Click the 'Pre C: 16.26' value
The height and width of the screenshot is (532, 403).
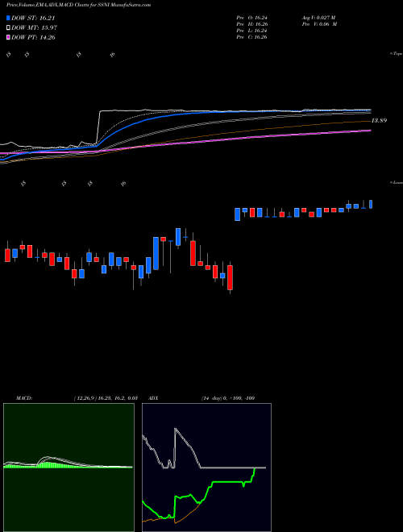tap(251, 37)
